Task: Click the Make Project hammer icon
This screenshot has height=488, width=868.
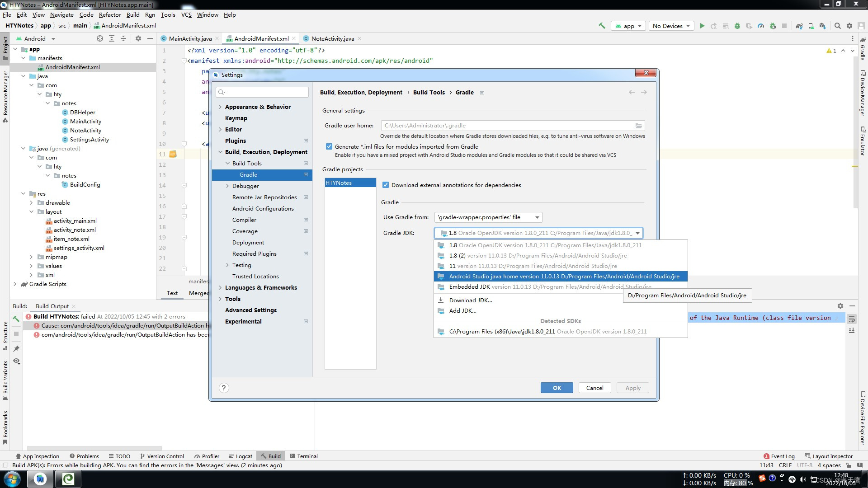Action: point(602,26)
